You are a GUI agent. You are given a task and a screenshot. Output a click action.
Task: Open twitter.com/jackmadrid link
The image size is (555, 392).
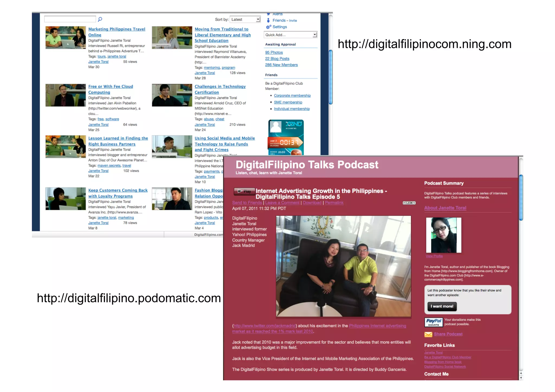[x=264, y=326]
